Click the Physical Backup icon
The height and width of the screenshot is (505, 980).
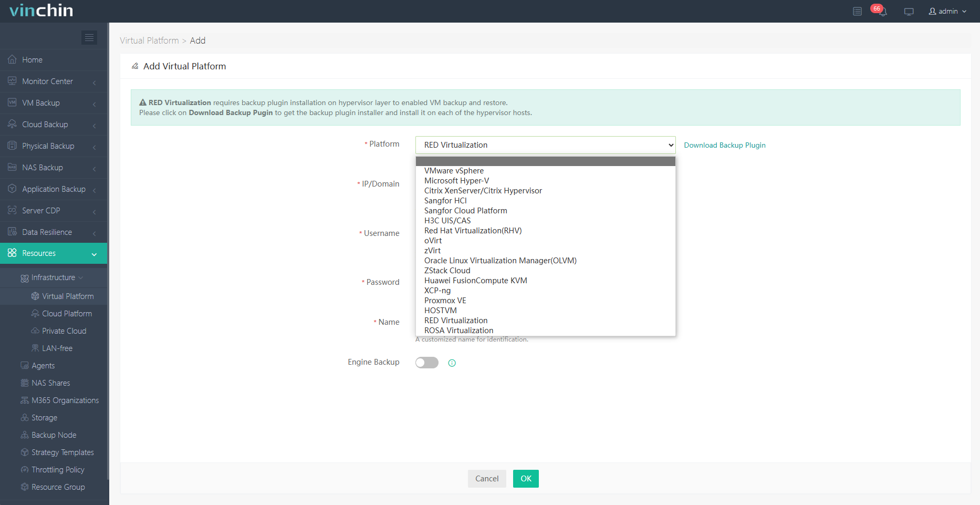click(12, 146)
